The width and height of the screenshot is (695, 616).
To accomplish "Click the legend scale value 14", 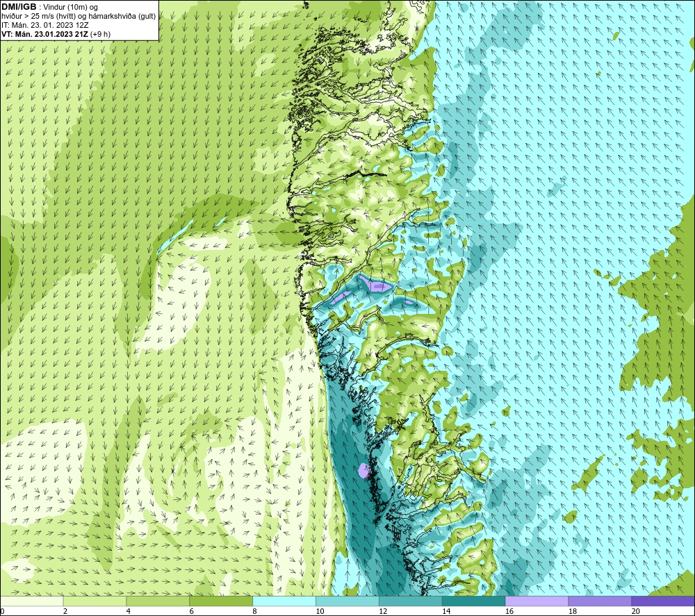I will pos(446,611).
